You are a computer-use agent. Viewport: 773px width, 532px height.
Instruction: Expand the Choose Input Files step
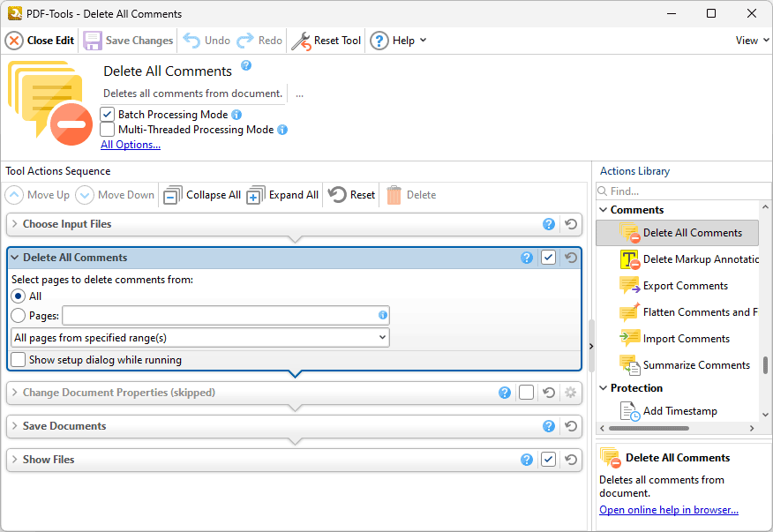[x=15, y=224]
